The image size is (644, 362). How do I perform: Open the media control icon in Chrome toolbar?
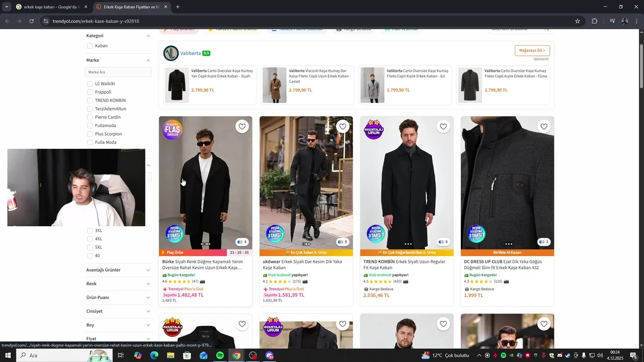point(612,21)
